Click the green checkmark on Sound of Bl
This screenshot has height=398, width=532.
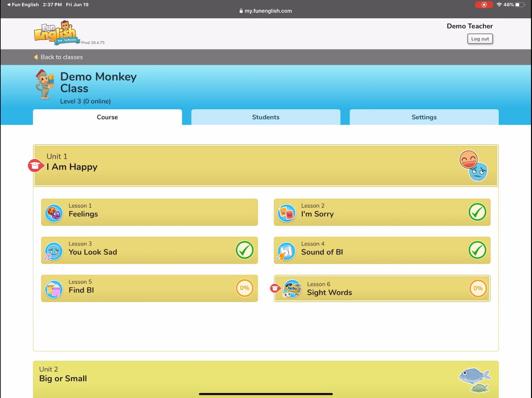coord(477,250)
